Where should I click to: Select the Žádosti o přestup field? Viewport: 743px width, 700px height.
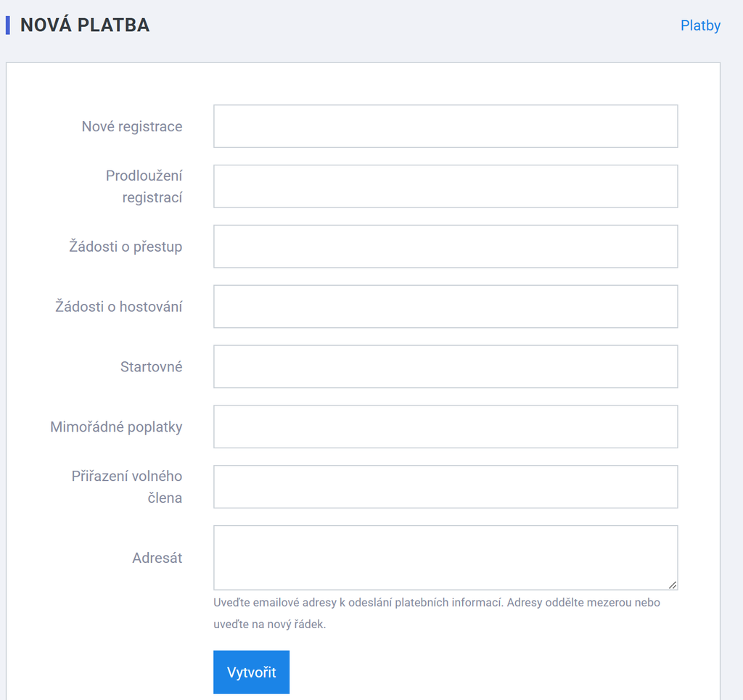point(446,247)
